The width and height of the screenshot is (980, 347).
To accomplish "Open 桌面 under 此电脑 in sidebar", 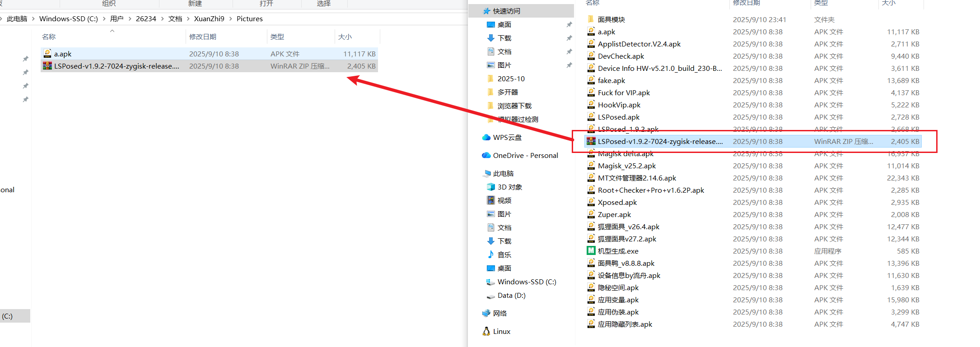I will [504, 268].
